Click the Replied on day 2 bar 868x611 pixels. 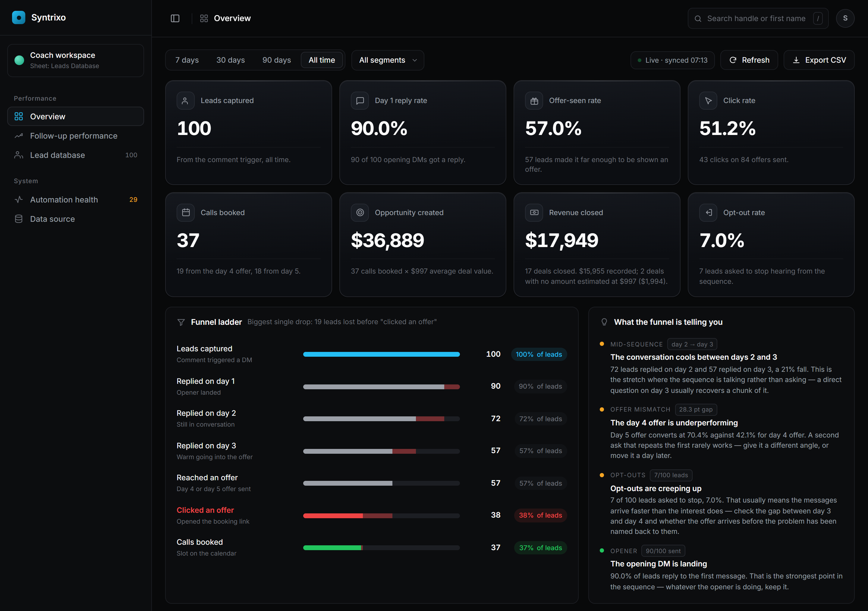click(x=382, y=419)
